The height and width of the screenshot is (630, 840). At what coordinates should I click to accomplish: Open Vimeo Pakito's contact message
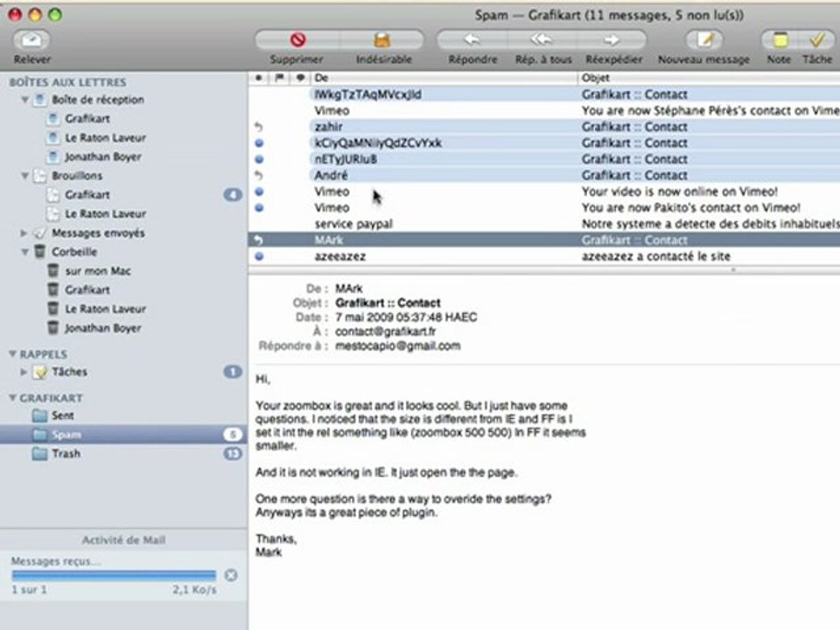click(544, 208)
